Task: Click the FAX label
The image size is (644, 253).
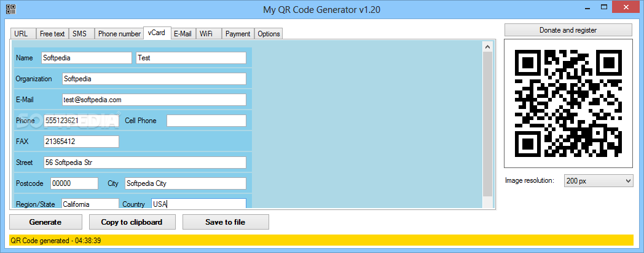Action: [x=22, y=142]
